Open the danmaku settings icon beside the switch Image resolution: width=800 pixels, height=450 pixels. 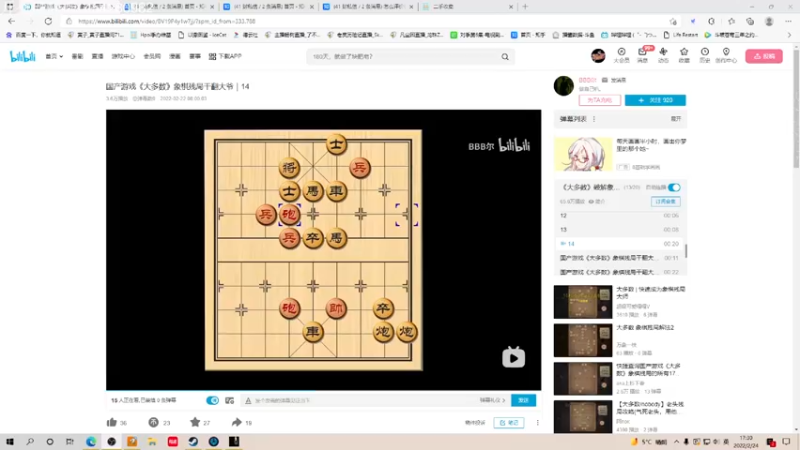tap(230, 401)
